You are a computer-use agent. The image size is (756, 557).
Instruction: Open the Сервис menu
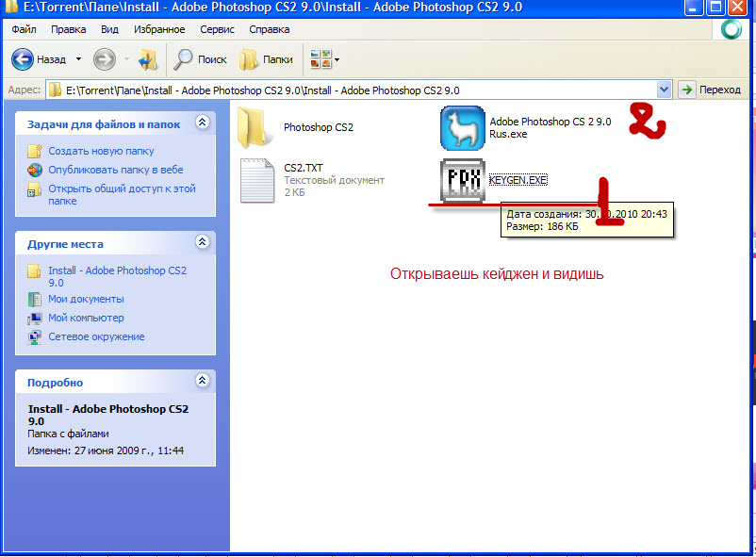click(217, 29)
